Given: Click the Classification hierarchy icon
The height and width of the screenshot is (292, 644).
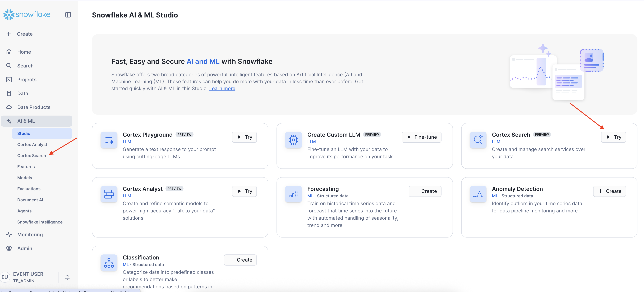Looking at the screenshot, I should point(109,263).
